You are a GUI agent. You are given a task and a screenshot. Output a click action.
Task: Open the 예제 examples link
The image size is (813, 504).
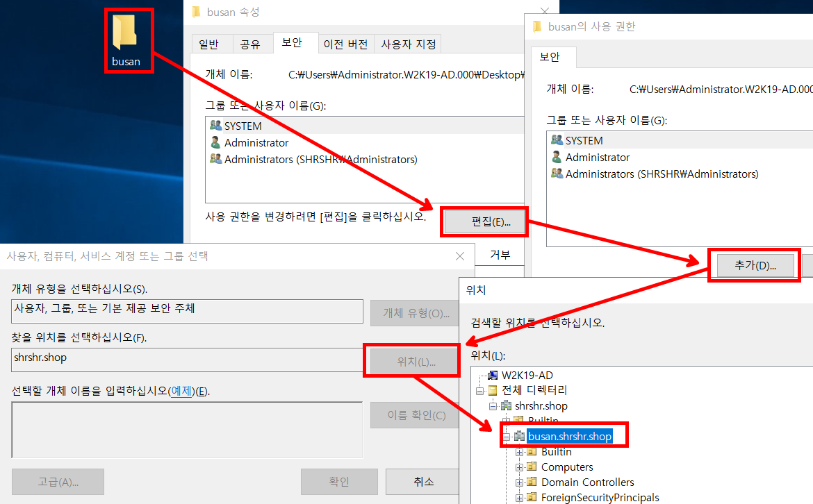[x=181, y=391]
